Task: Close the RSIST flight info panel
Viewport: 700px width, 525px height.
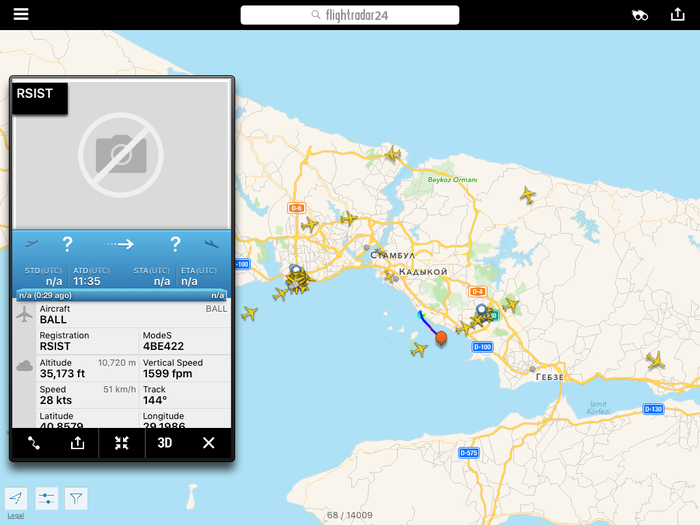Action: point(208,443)
